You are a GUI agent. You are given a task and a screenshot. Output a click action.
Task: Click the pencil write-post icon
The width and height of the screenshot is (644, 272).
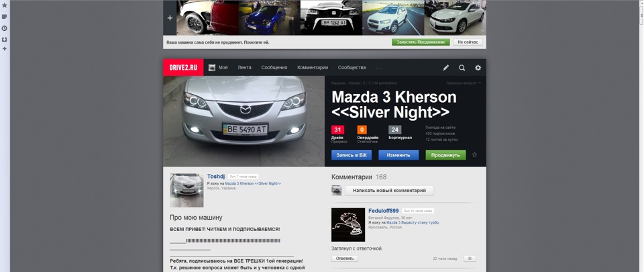[x=445, y=68]
